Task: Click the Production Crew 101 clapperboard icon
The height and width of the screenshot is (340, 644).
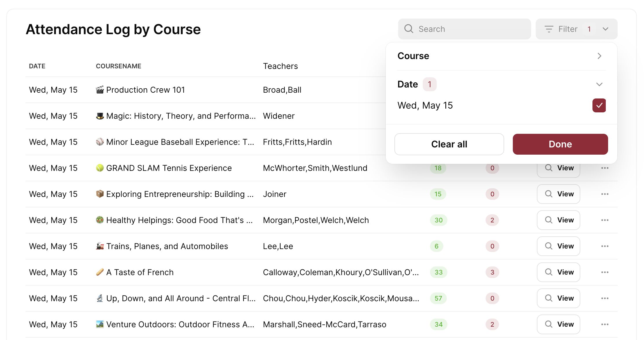Action: (x=100, y=90)
